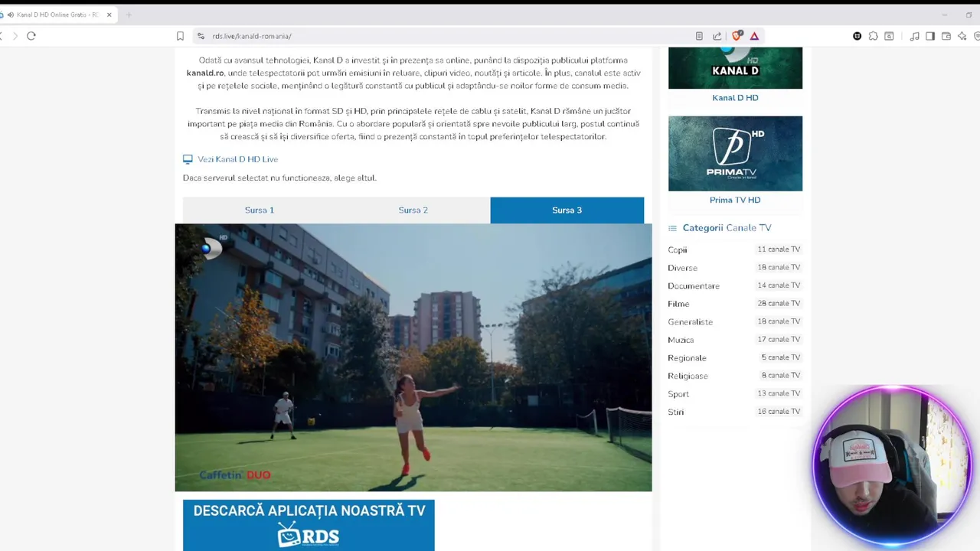Click the restore window button in title bar
This screenshot has width=980, height=551.
pyautogui.click(x=969, y=15)
